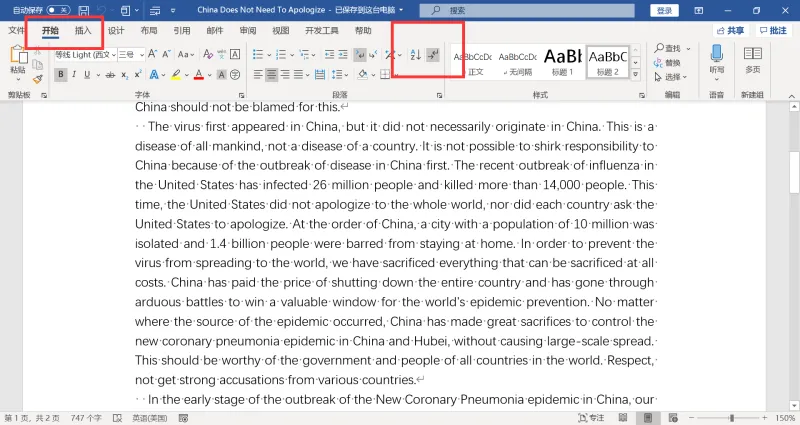This screenshot has width=800, height=425.
Task: Switch to Read Mode view icon
Action: point(623,418)
